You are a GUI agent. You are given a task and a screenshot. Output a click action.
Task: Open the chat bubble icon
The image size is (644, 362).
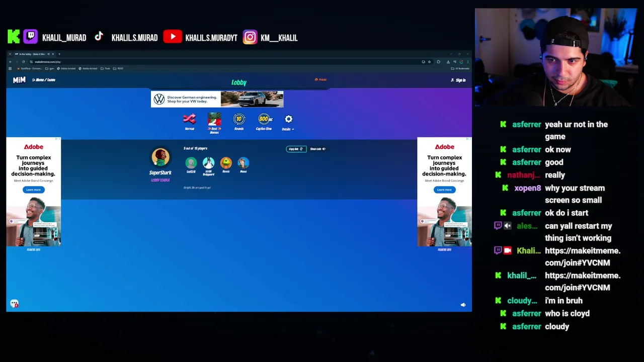15,304
